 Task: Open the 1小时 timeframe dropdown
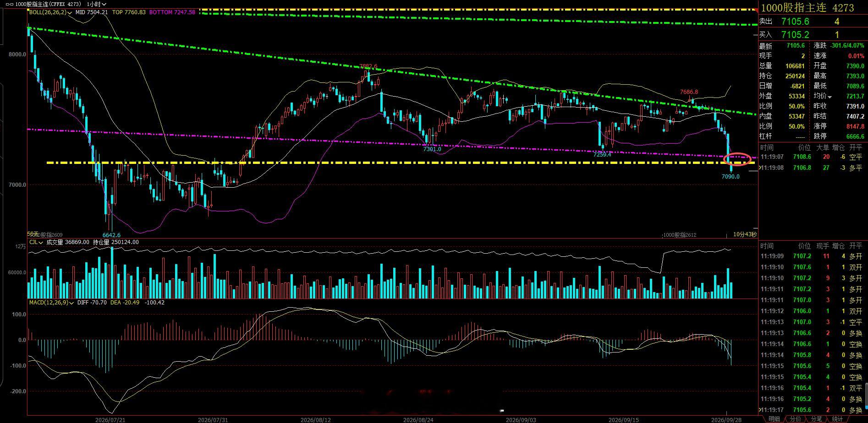pyautogui.click(x=96, y=4)
